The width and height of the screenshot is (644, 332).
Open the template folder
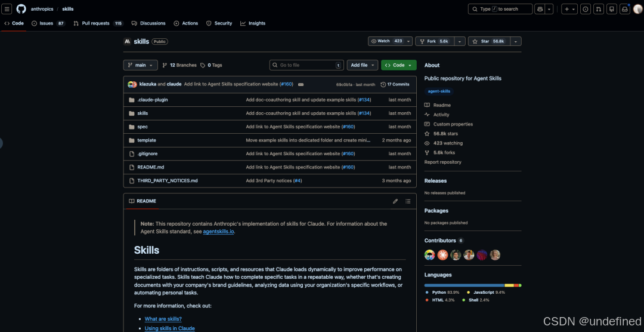(x=147, y=140)
